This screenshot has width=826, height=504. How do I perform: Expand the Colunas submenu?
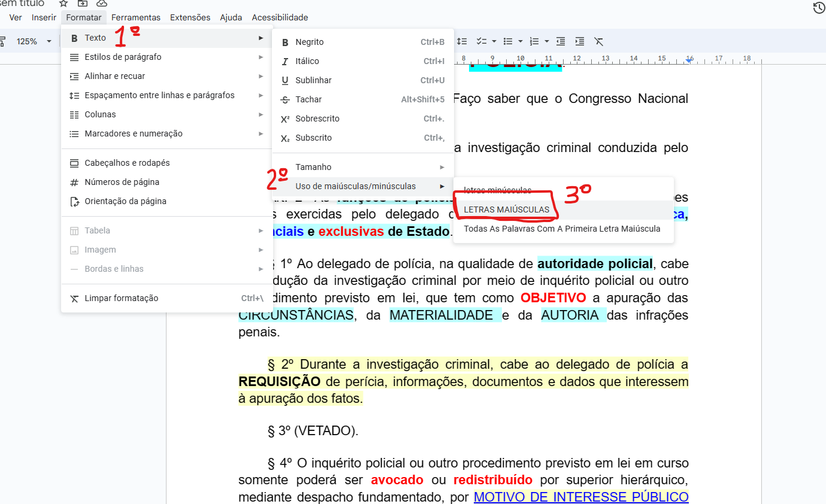click(x=167, y=114)
